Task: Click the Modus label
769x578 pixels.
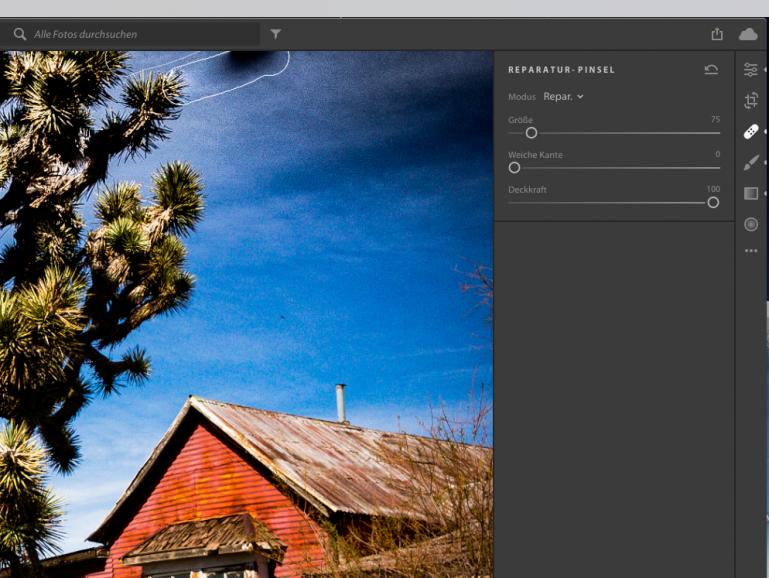Action: pos(522,97)
